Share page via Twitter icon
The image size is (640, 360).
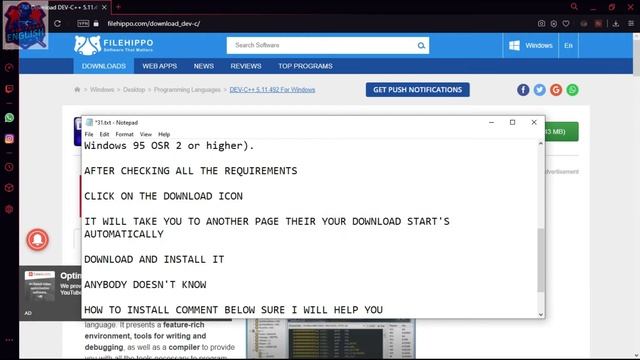click(540, 90)
